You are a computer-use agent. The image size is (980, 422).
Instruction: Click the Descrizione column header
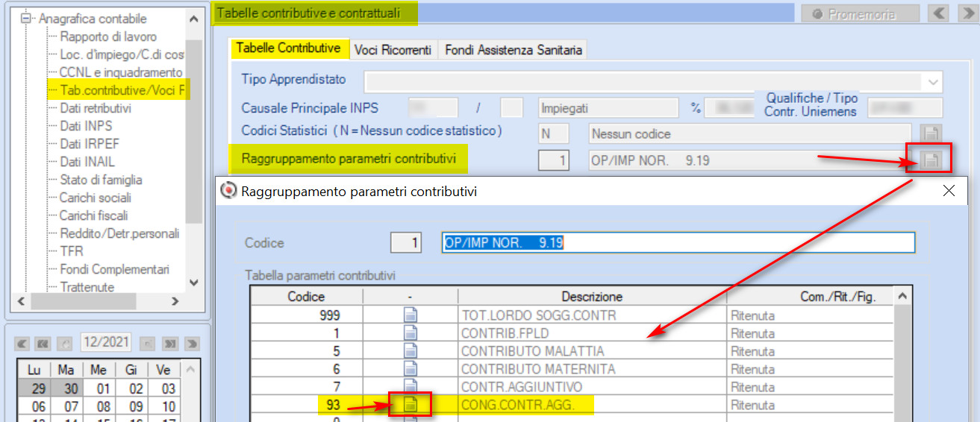click(x=592, y=297)
